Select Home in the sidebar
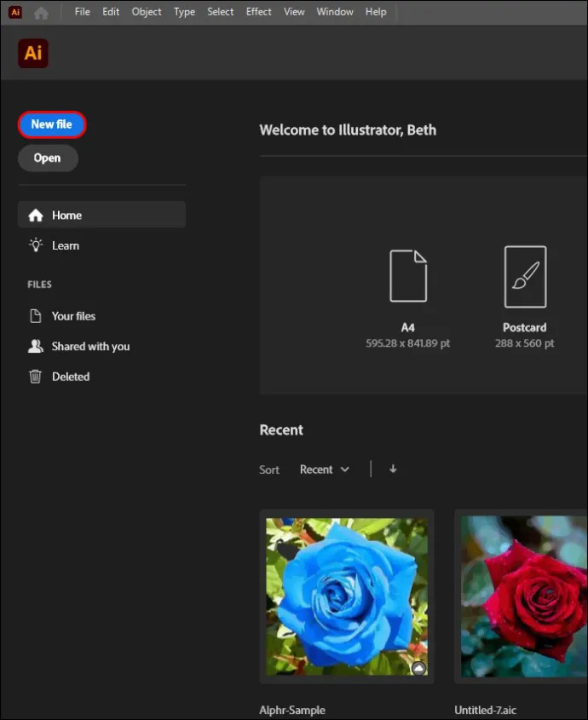This screenshot has height=720, width=588. (101, 215)
